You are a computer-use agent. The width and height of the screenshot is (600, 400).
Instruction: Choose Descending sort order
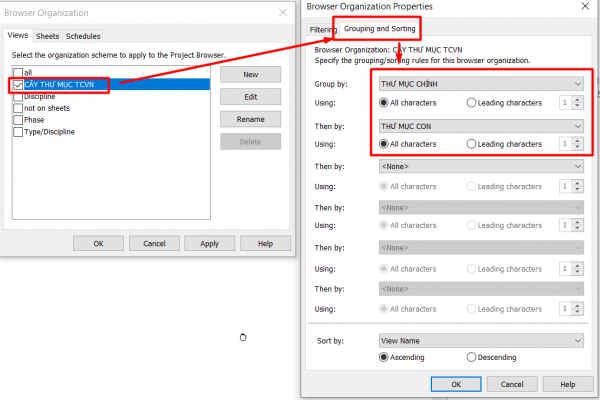click(x=472, y=357)
